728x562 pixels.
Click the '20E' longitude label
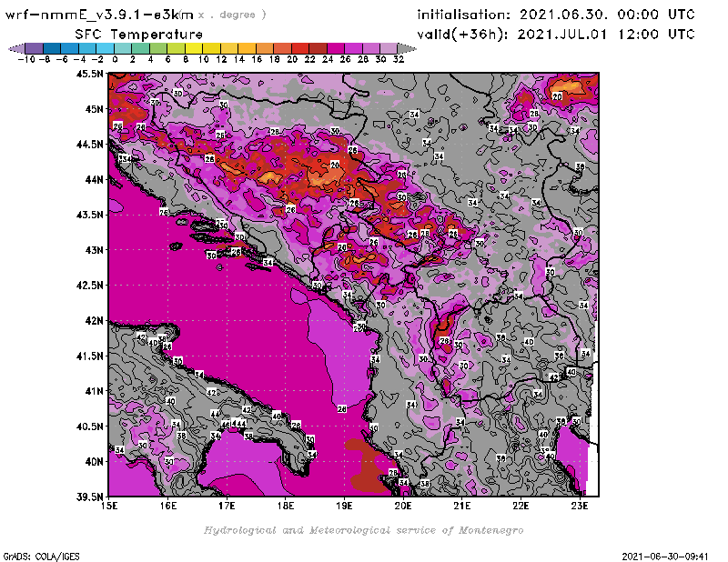click(x=403, y=506)
